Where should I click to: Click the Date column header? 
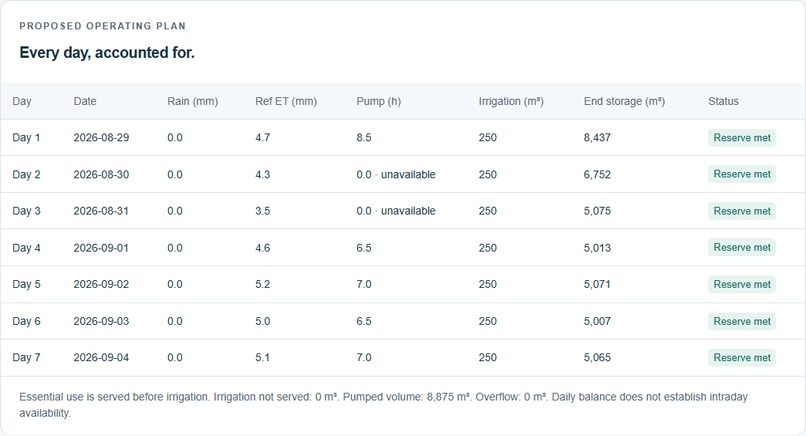pyautogui.click(x=85, y=101)
